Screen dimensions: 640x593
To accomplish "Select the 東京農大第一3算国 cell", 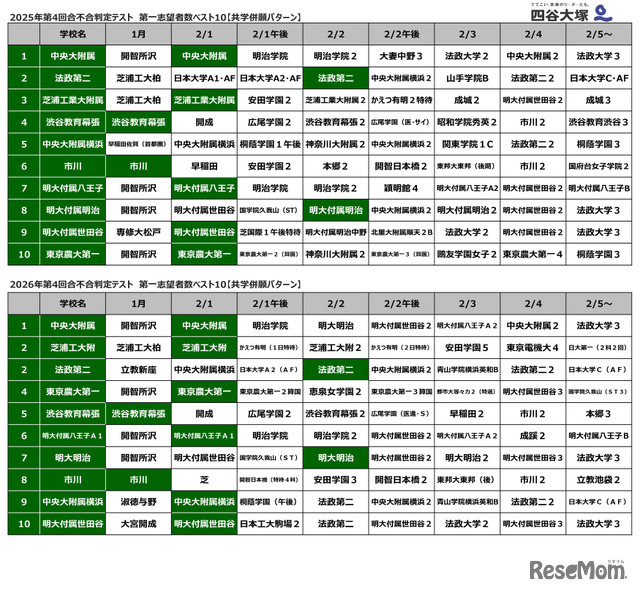I will 401,392.
